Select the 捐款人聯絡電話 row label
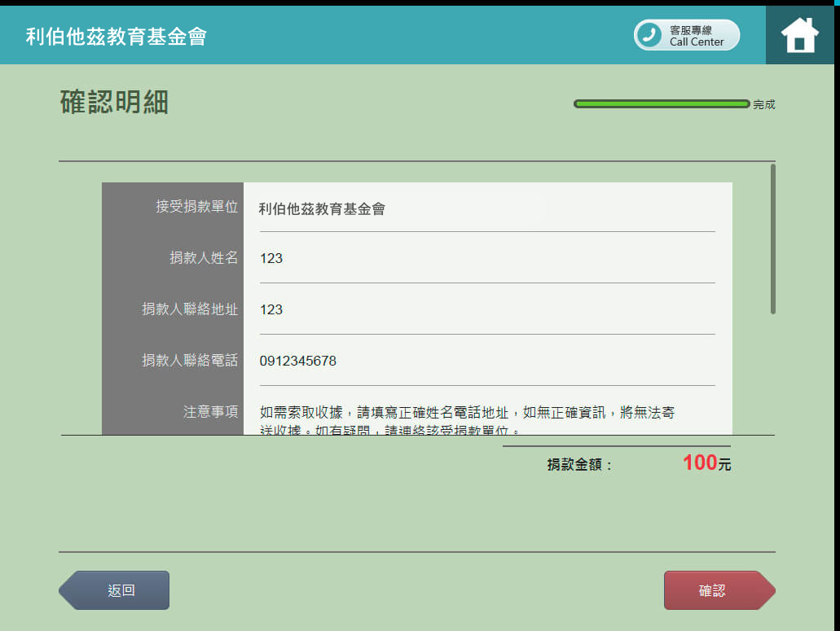This screenshot has width=840, height=631. click(x=190, y=360)
